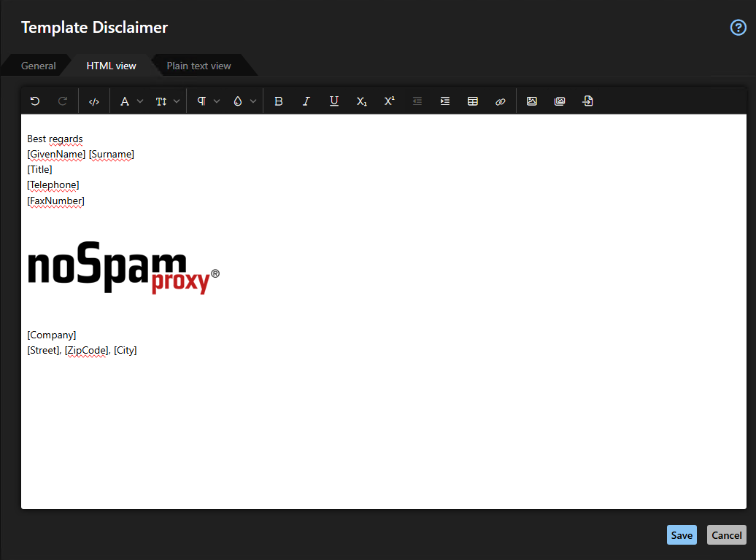The image size is (756, 560).
Task: Open the font family picker
Action: [124, 101]
